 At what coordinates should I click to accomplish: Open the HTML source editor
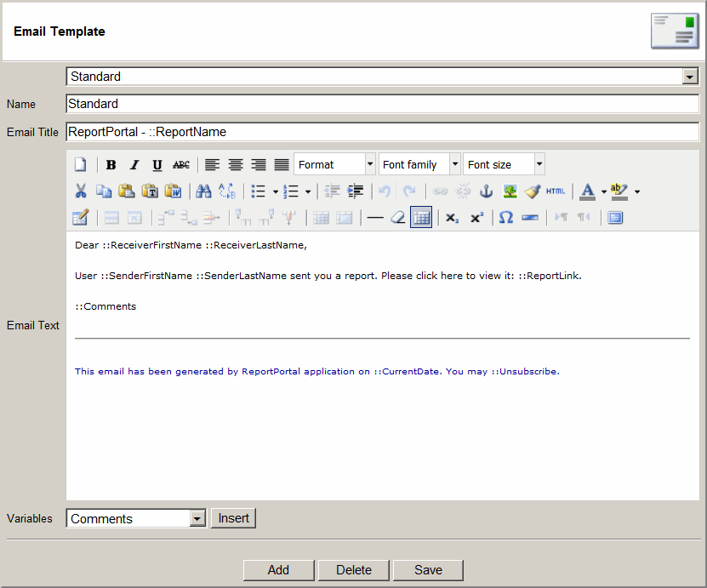[x=556, y=191]
